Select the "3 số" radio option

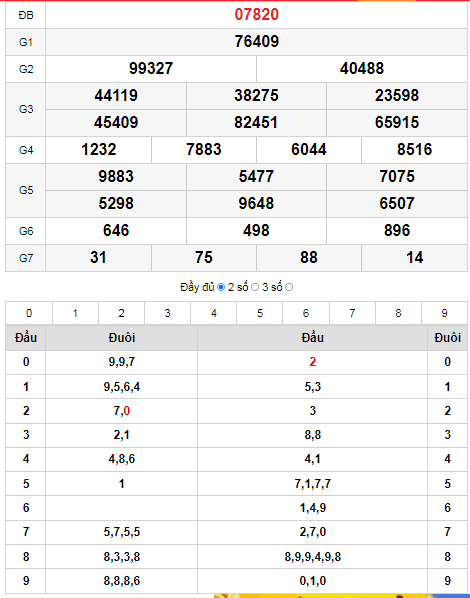tap(289, 287)
